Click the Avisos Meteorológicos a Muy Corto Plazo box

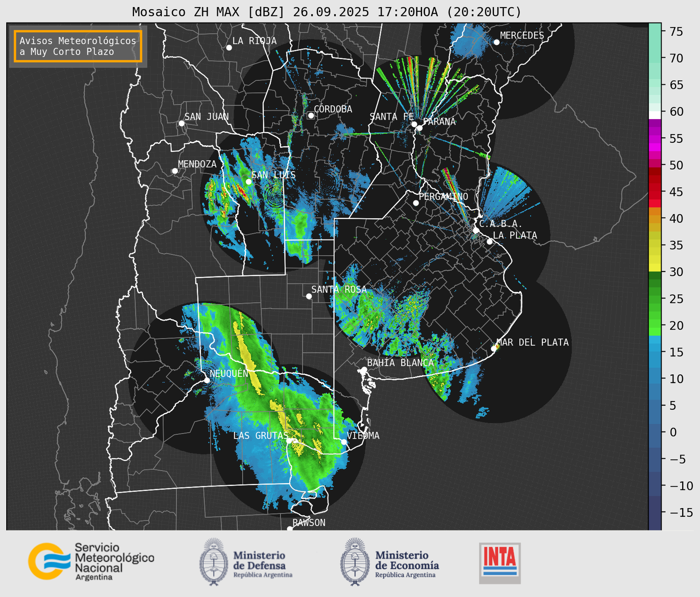[78, 46]
